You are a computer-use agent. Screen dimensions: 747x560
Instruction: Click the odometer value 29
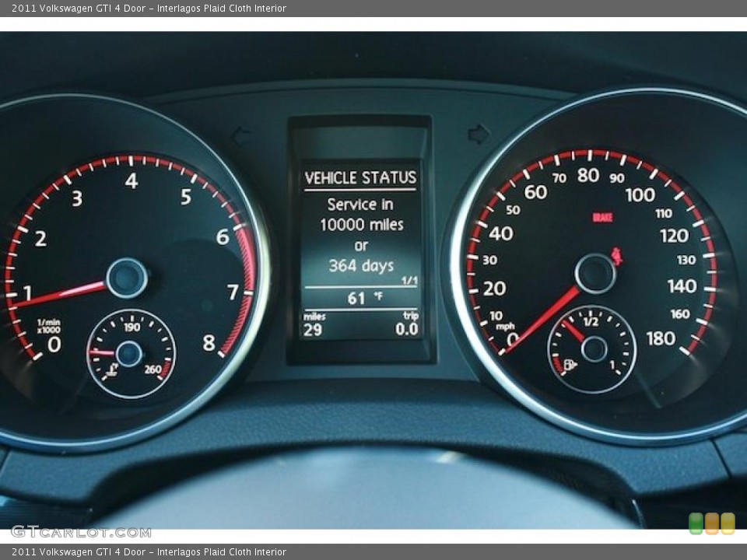(313, 330)
